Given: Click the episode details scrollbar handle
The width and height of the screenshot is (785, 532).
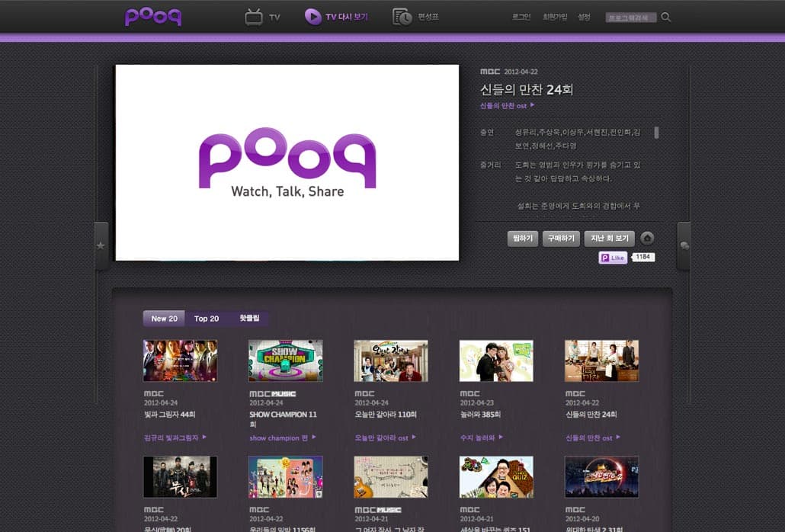Looking at the screenshot, I should [656, 133].
